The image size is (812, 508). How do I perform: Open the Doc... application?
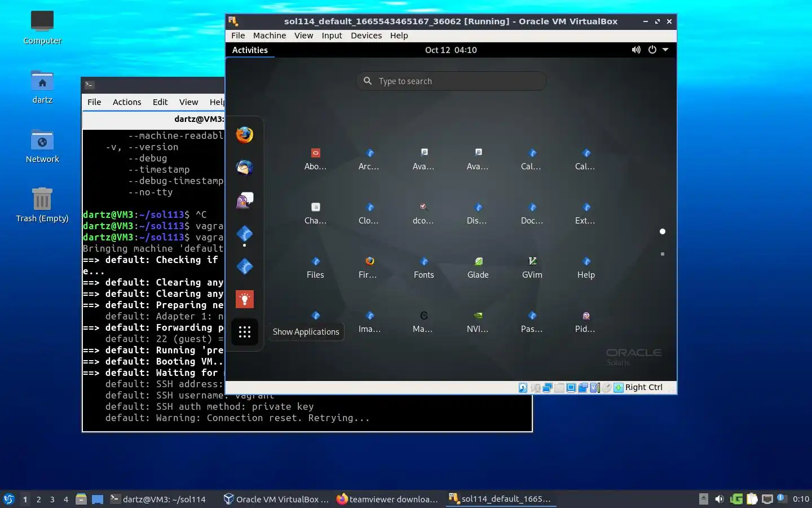532,213
